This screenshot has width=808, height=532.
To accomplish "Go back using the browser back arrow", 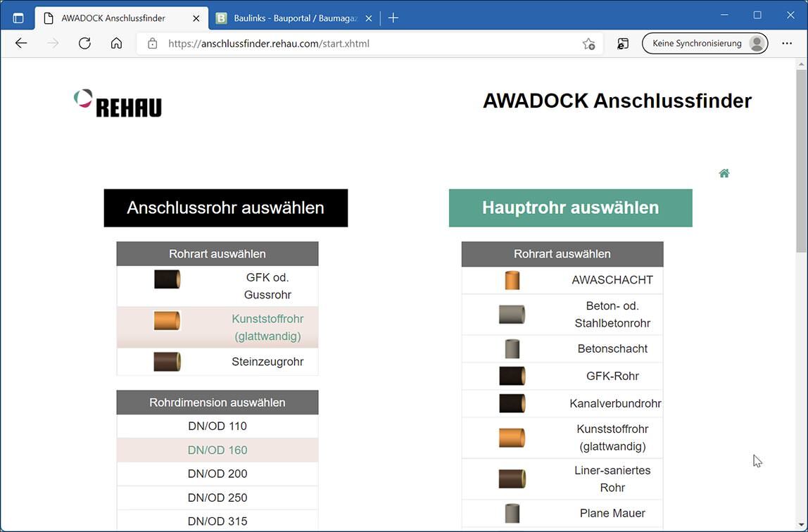I will [21, 43].
